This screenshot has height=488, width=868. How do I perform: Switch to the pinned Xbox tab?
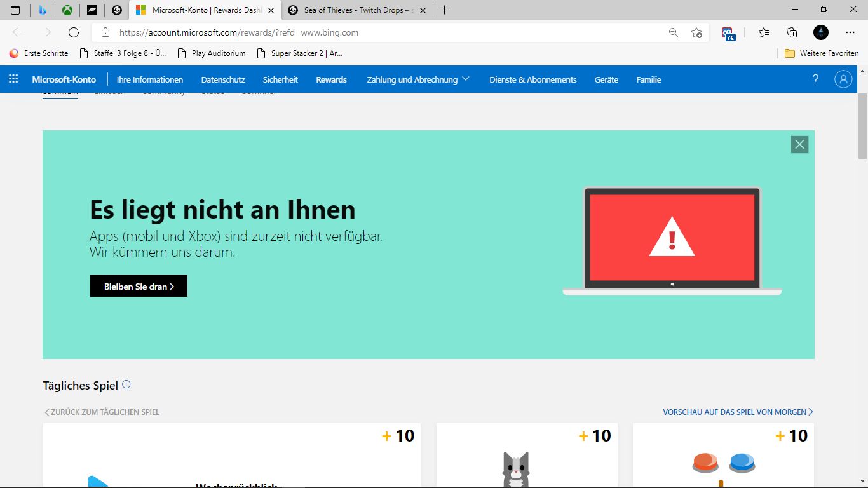click(67, 10)
